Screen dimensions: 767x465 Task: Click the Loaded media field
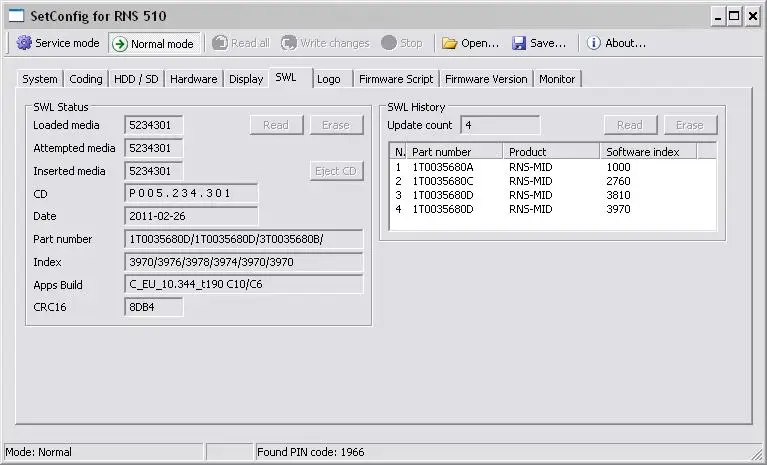154,125
